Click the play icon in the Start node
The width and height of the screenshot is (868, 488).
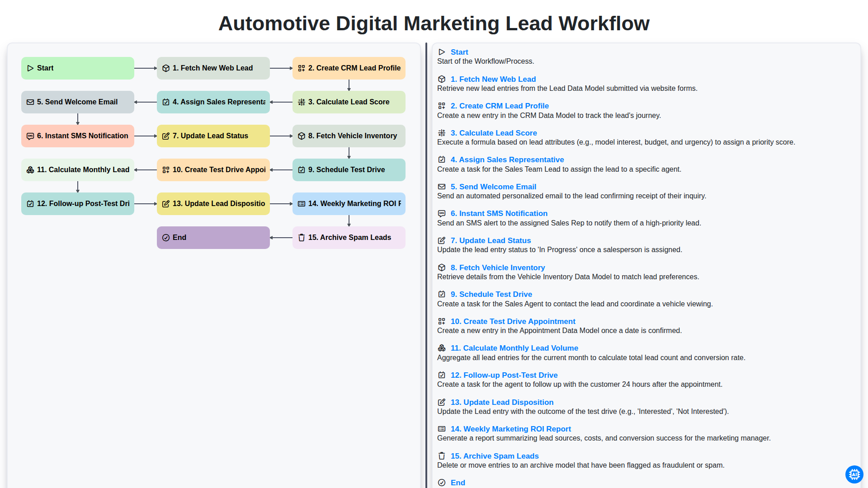pyautogui.click(x=30, y=68)
